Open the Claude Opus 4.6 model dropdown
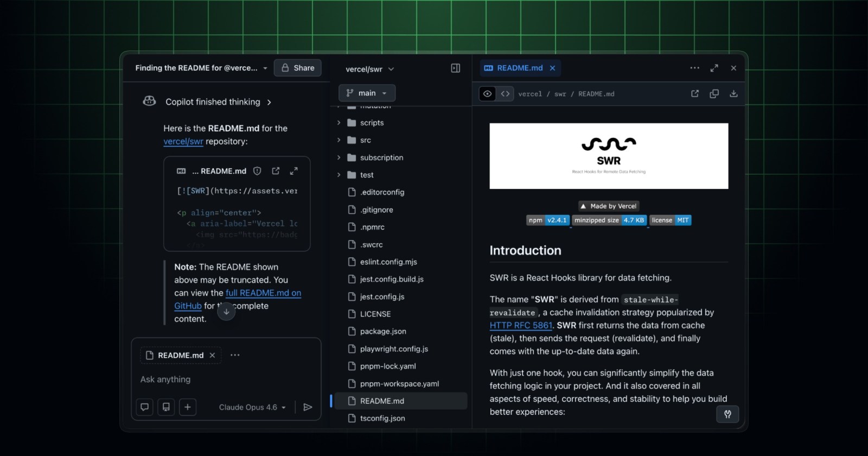The height and width of the screenshot is (456, 868). pos(252,407)
